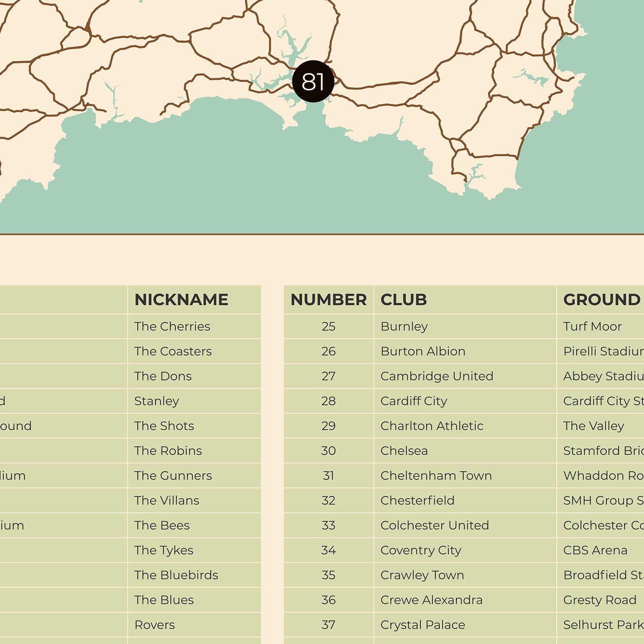Screen dimensions: 644x644
Task: Click the black 81 map marker
Action: [x=313, y=81]
